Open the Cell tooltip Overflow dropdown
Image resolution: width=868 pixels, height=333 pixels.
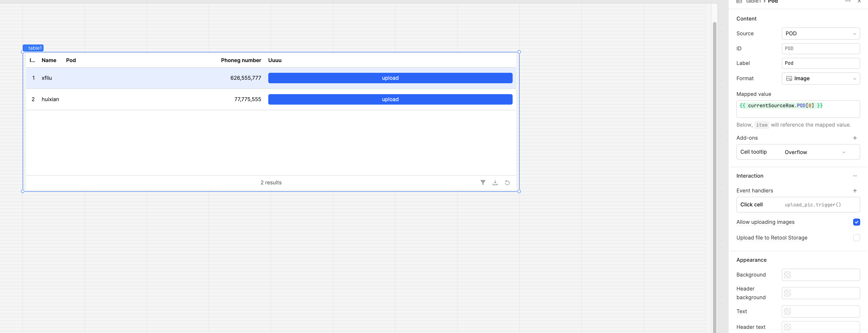point(815,152)
